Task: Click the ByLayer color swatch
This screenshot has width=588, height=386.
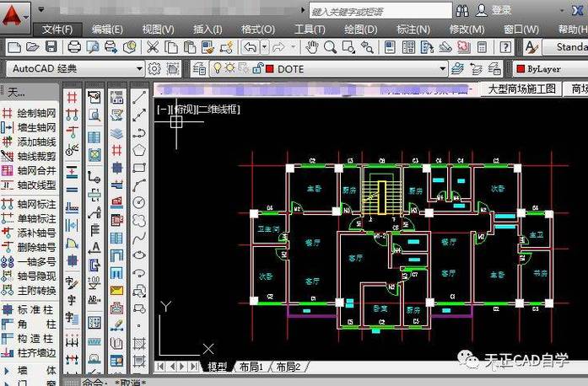Action: [521, 69]
